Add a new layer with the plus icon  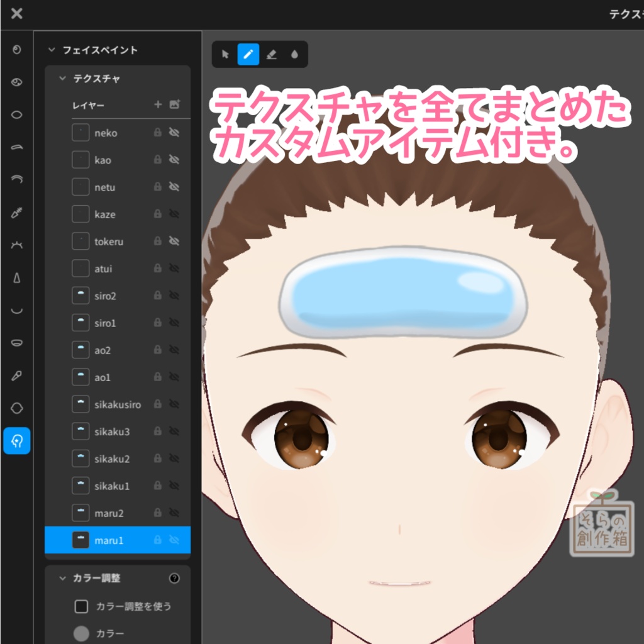158,106
